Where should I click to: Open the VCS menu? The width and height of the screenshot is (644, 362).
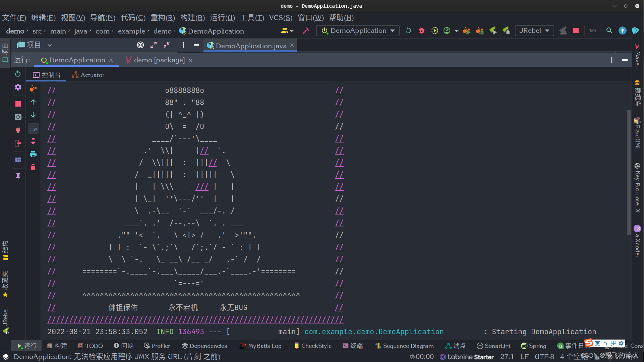coord(281,17)
